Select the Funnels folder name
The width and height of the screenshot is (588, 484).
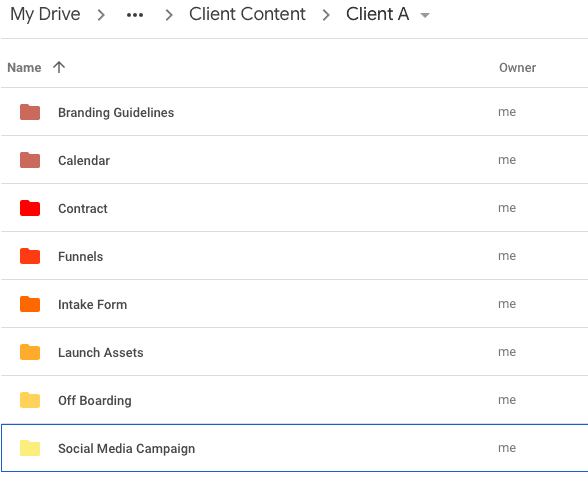81,256
